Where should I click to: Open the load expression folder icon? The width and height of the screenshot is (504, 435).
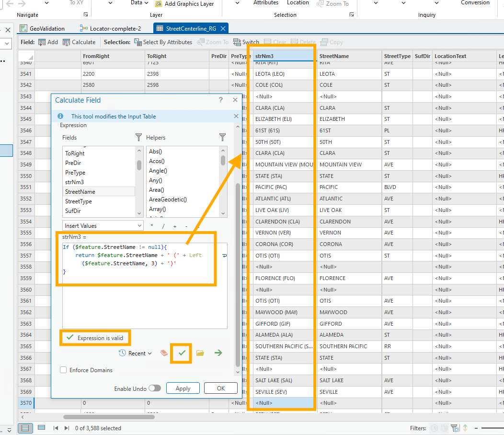[x=200, y=353]
